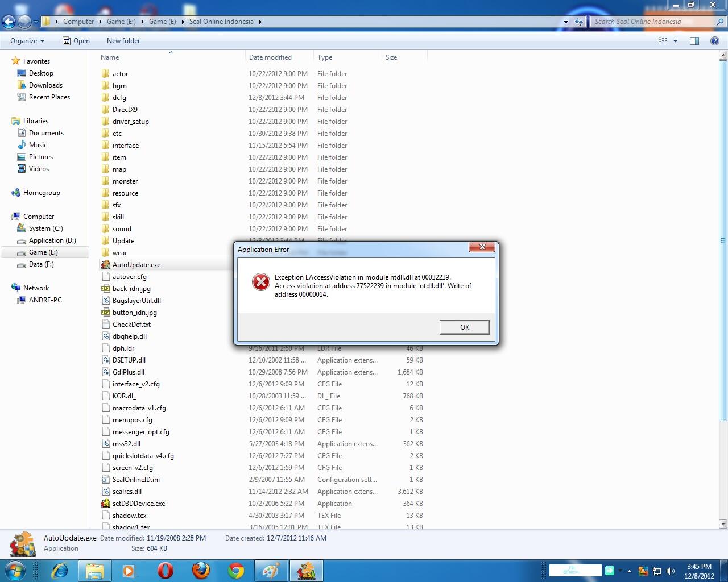Expand arrow after Seal Online Indonesia breadcrumb
The height and width of the screenshot is (582, 728).
[260, 22]
